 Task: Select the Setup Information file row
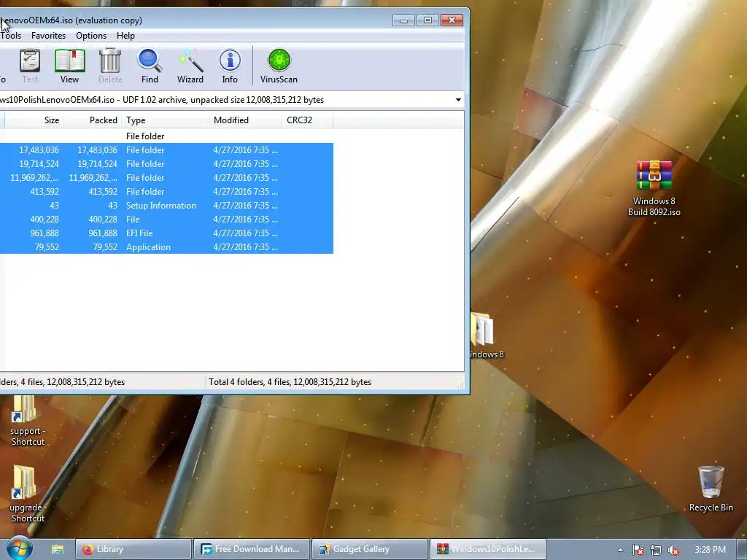pos(166,205)
